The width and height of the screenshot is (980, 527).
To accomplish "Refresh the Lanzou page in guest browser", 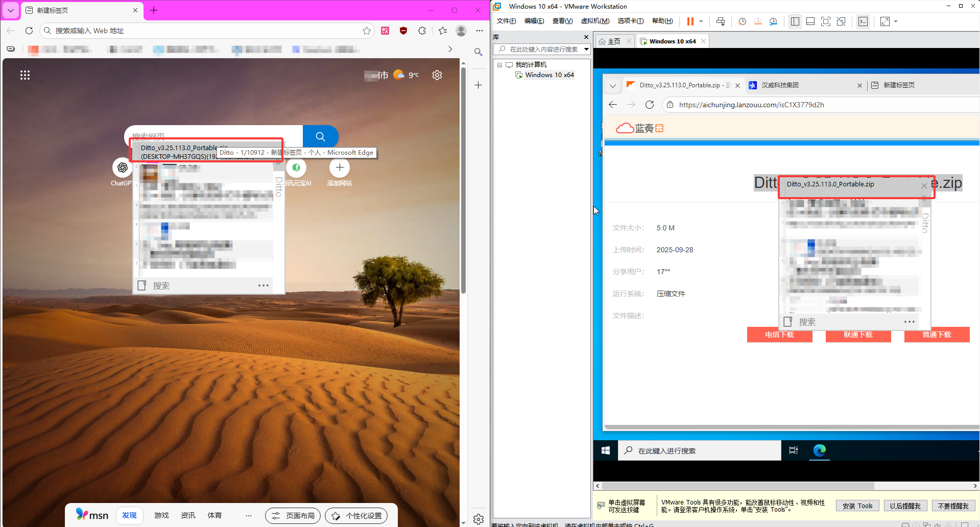I will point(650,105).
